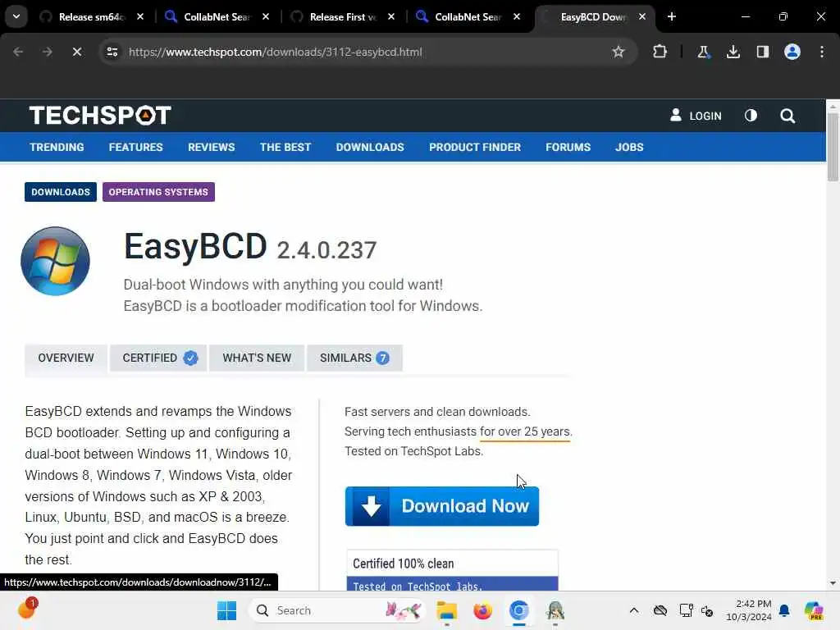This screenshot has height=630, width=840.
Task: Click the cloud sync-off tray icon
Action: [x=660, y=610]
